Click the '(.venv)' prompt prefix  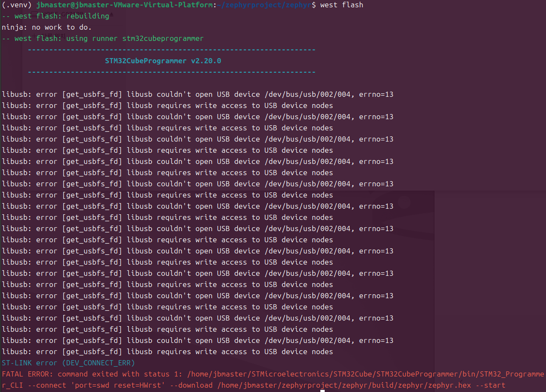pos(17,5)
